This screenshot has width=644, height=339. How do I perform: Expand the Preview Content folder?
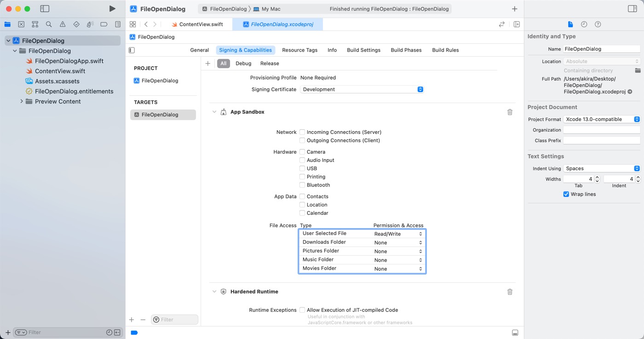22,101
